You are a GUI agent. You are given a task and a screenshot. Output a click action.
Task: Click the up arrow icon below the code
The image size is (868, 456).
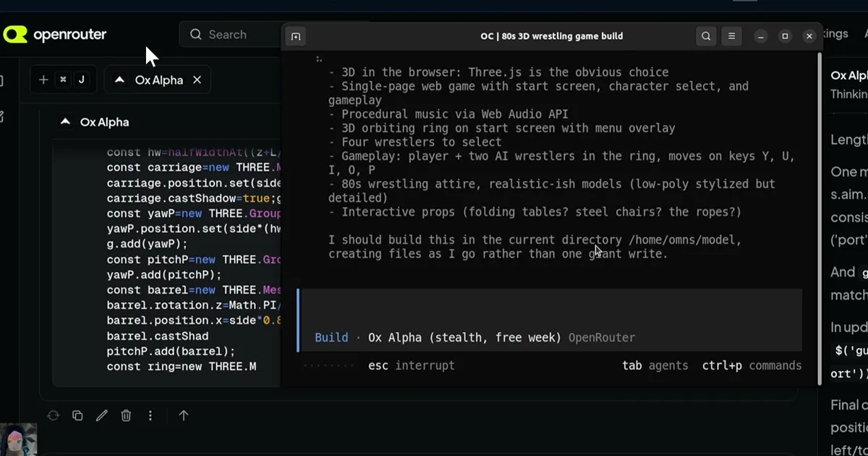coord(184,415)
